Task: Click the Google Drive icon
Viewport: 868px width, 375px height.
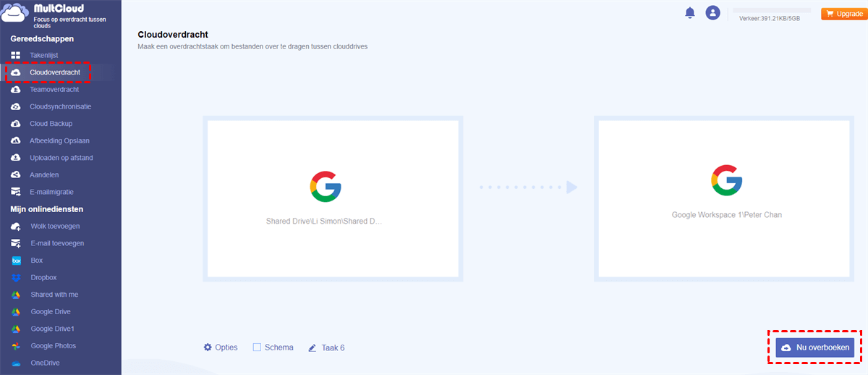Action: [x=16, y=312]
